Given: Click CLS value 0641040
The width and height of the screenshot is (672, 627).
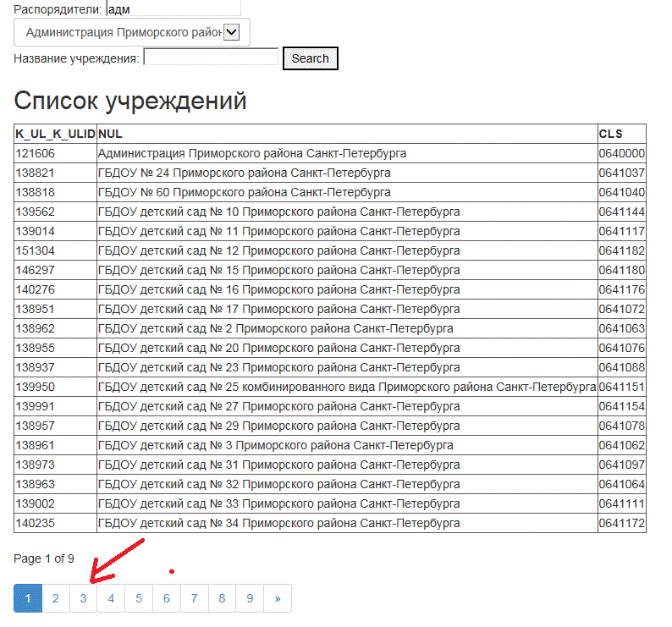Looking at the screenshot, I should coord(622,192).
